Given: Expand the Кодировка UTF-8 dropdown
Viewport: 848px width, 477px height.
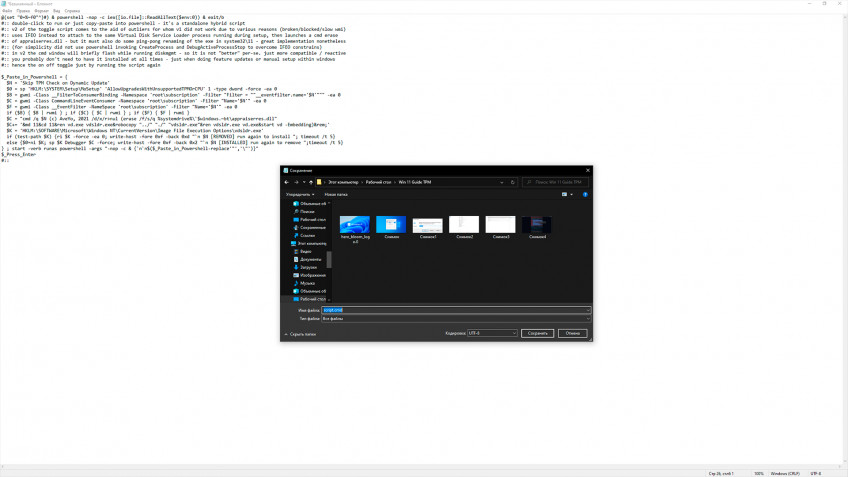Looking at the screenshot, I should (492, 333).
